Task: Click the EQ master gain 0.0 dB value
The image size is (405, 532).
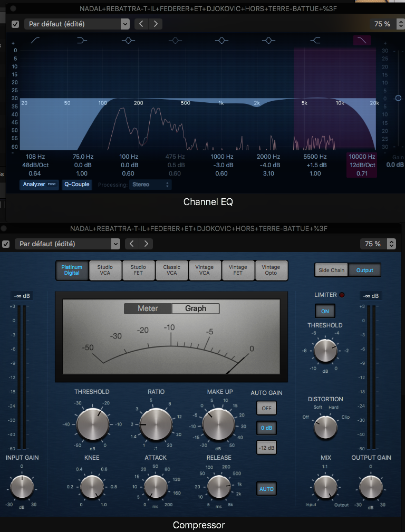Action: [395, 165]
